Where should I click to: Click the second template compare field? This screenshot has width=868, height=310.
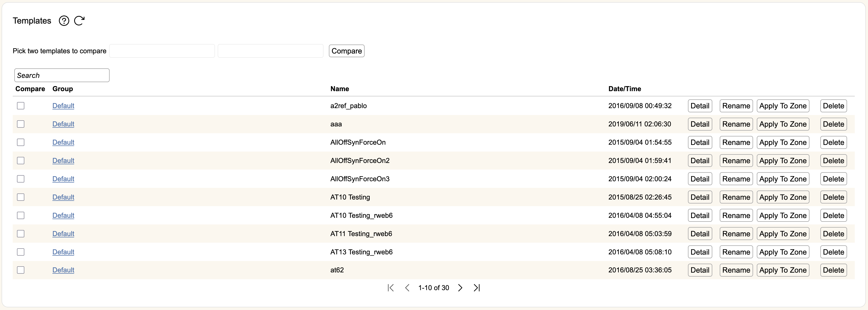[271, 51]
